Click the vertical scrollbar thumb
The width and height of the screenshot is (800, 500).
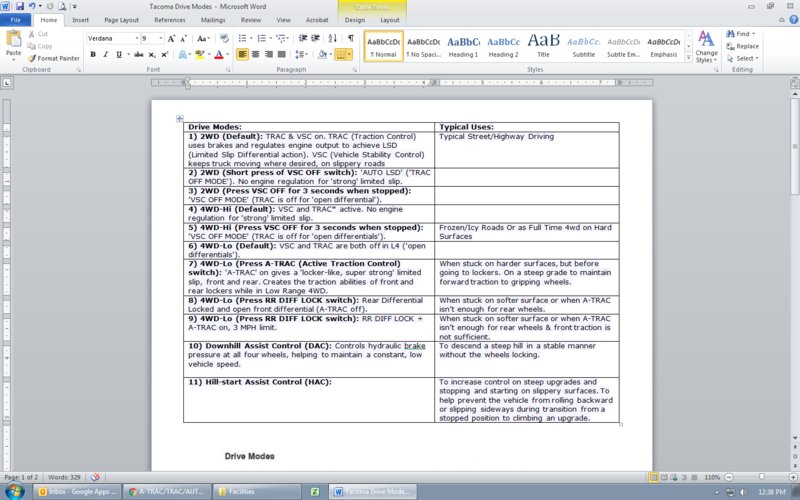coord(794,147)
